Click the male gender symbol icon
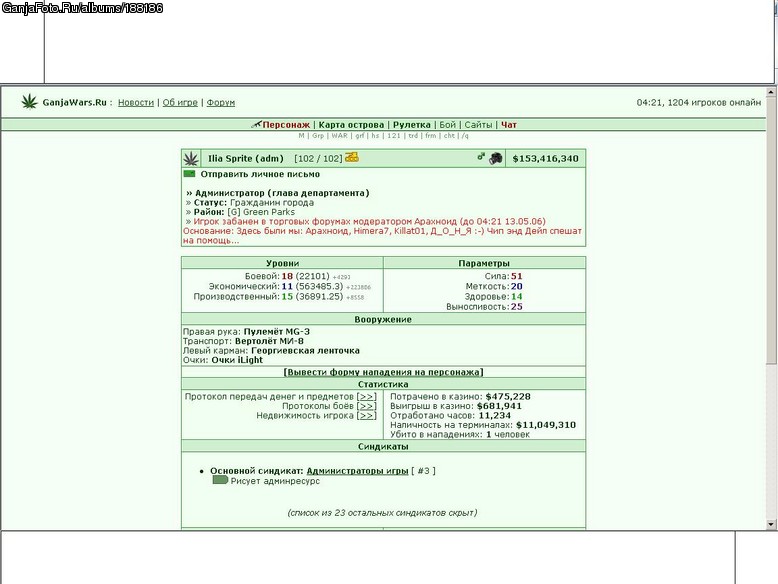Image resolution: width=778 pixels, height=584 pixels. [x=481, y=157]
